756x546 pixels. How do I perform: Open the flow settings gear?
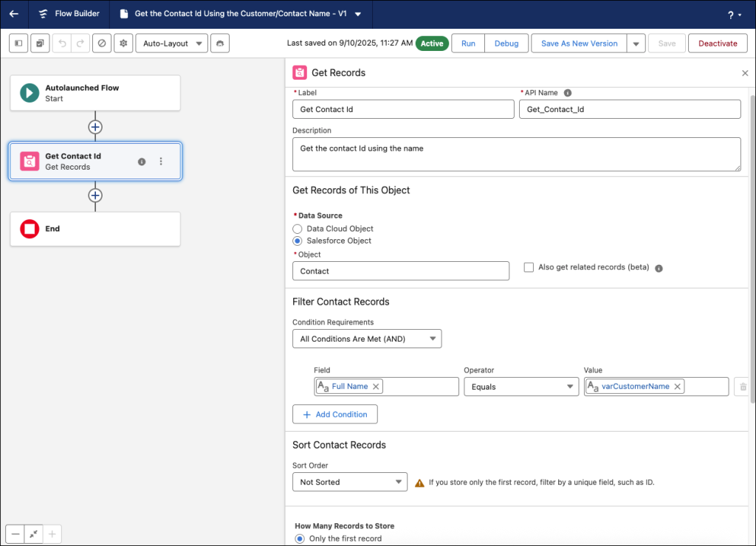click(x=123, y=43)
